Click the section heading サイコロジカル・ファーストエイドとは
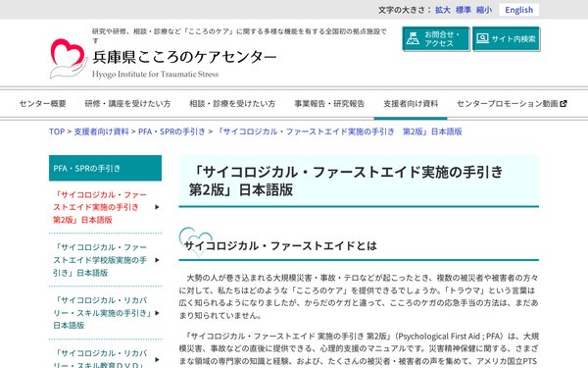Viewport: 588px width, 368px height. coord(280,246)
